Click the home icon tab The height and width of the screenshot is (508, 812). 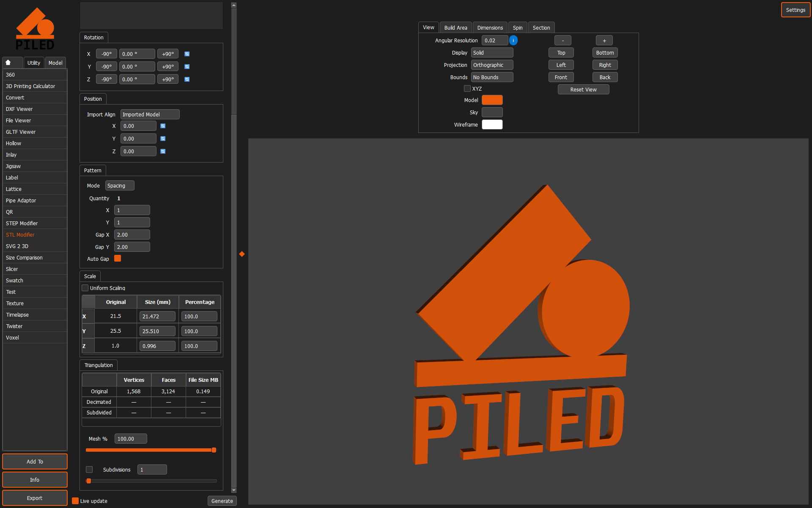pyautogui.click(x=12, y=63)
